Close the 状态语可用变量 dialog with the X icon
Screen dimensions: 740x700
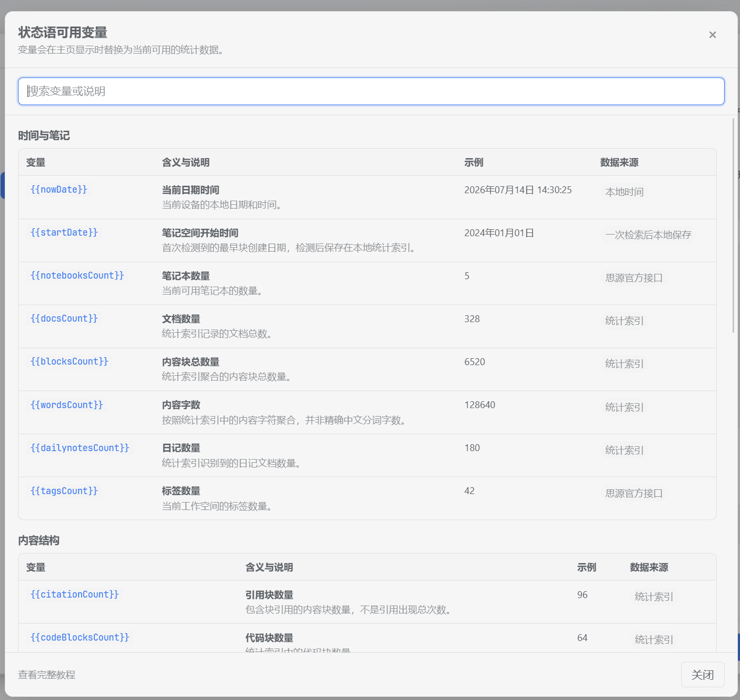coord(712,35)
